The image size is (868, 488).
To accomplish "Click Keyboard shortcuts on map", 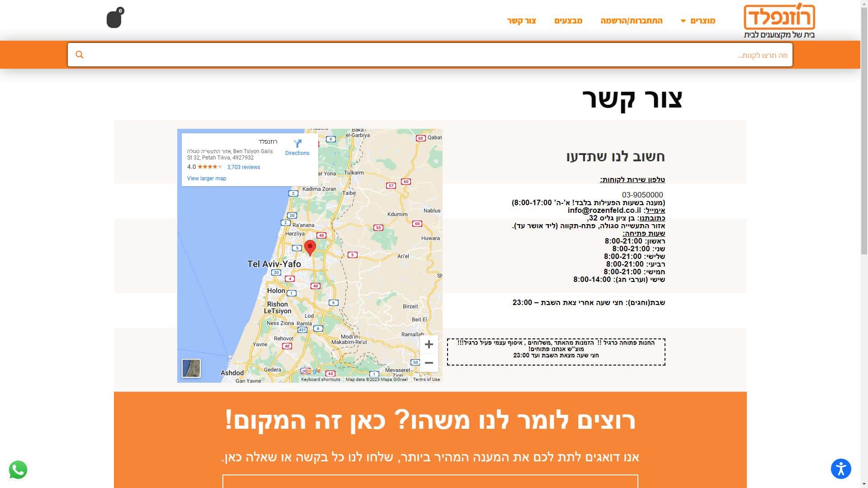I will [321, 380].
